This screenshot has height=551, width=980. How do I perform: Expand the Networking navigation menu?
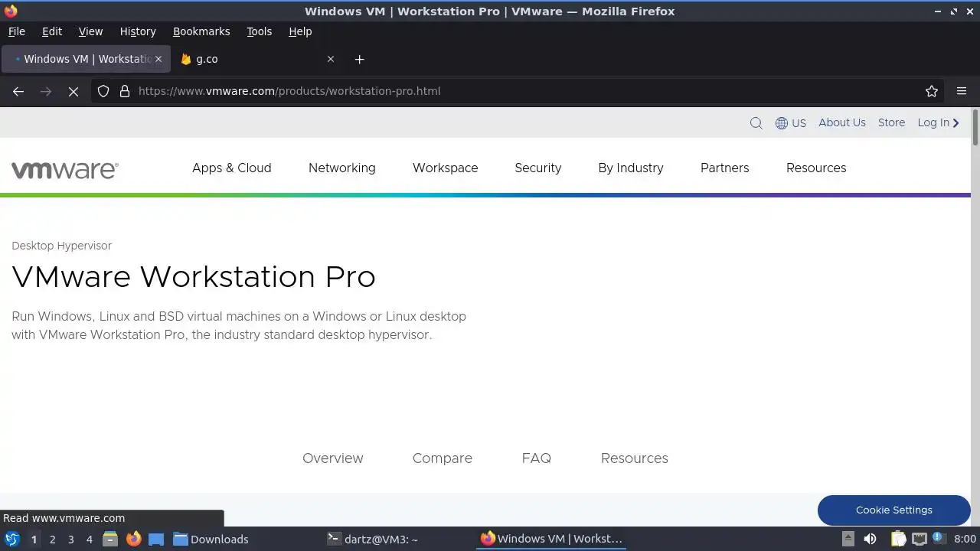342,168
